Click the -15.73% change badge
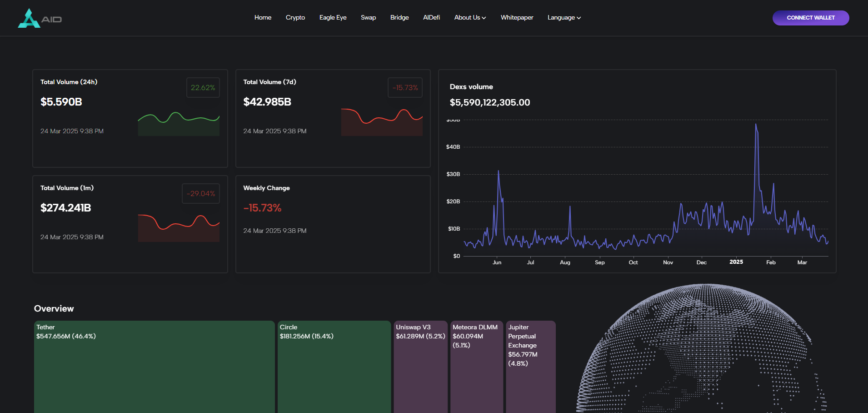The height and width of the screenshot is (413, 868). coord(405,88)
